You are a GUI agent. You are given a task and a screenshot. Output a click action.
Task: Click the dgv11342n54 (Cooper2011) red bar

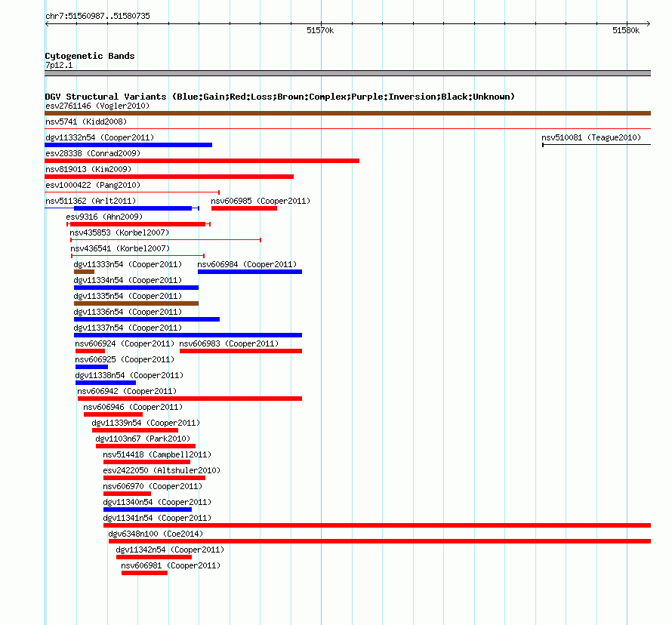click(154, 557)
